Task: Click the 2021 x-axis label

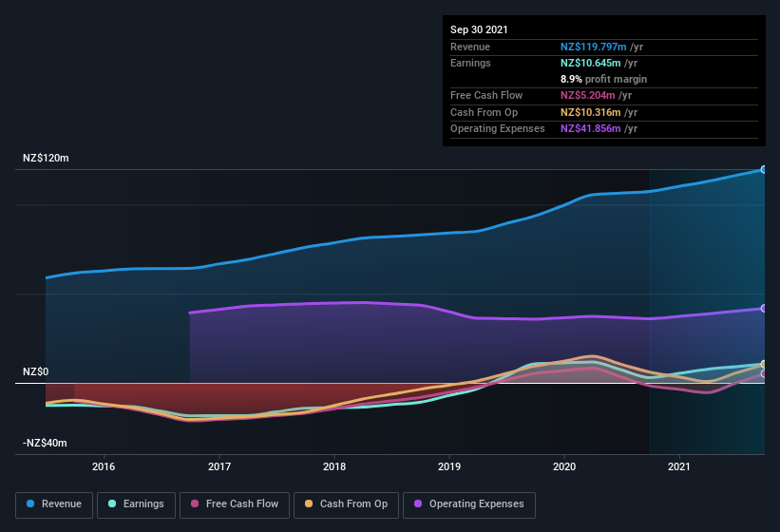Action: (679, 466)
